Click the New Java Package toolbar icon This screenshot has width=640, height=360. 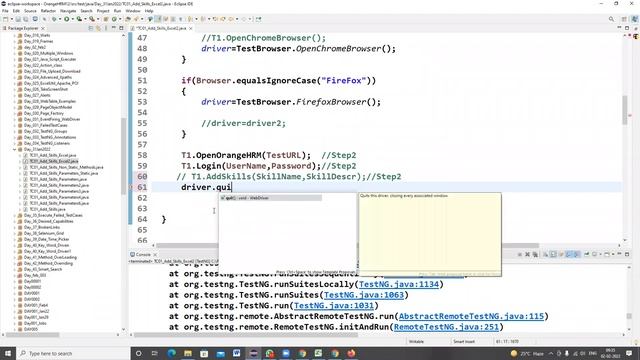pos(105,19)
